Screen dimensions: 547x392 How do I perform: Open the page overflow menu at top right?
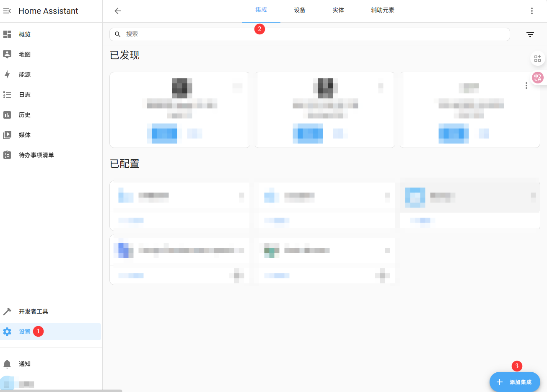pyautogui.click(x=531, y=11)
